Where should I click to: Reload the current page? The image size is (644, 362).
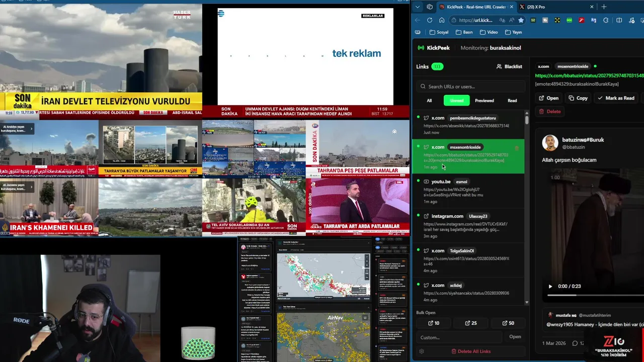pos(430,20)
